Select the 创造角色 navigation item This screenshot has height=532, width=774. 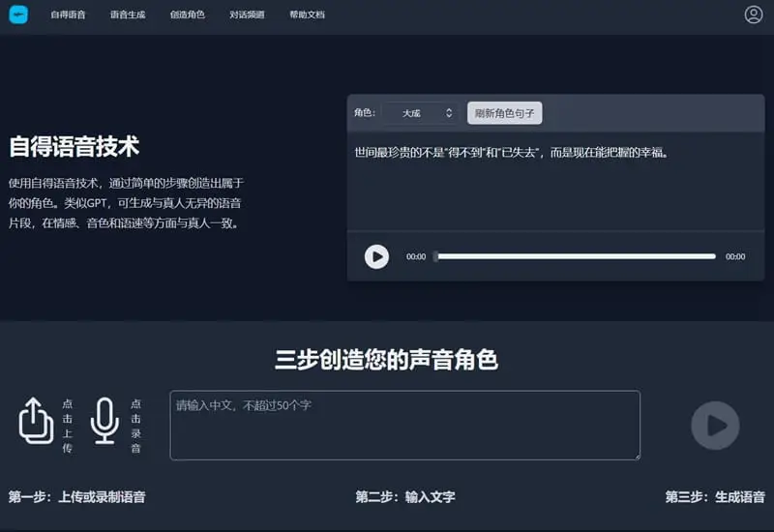[x=187, y=15]
